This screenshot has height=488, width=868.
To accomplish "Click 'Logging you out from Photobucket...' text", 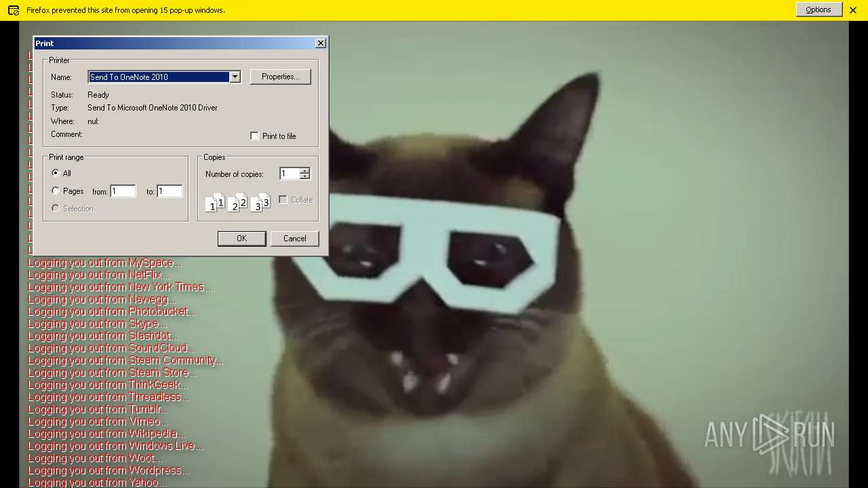I will click(x=112, y=311).
